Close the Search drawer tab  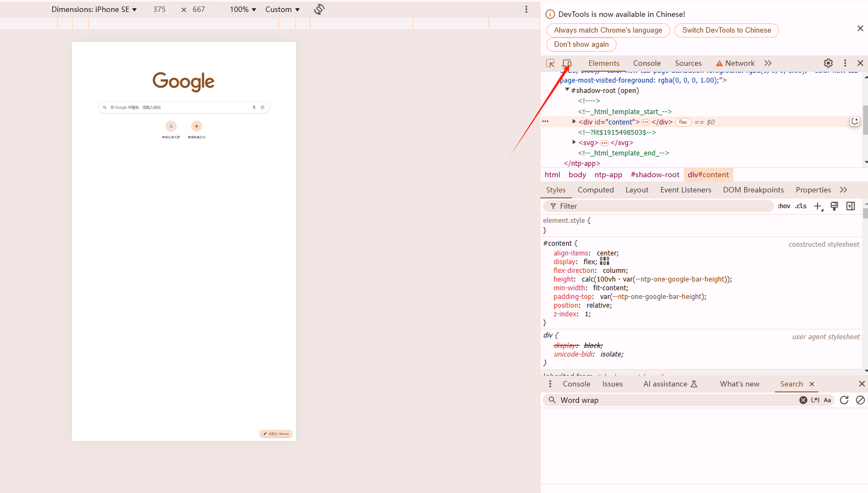(x=812, y=384)
